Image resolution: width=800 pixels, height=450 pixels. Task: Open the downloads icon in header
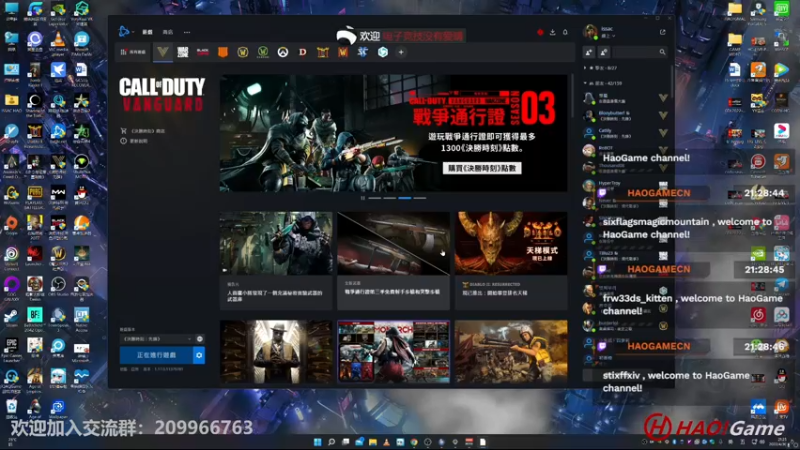pos(553,32)
